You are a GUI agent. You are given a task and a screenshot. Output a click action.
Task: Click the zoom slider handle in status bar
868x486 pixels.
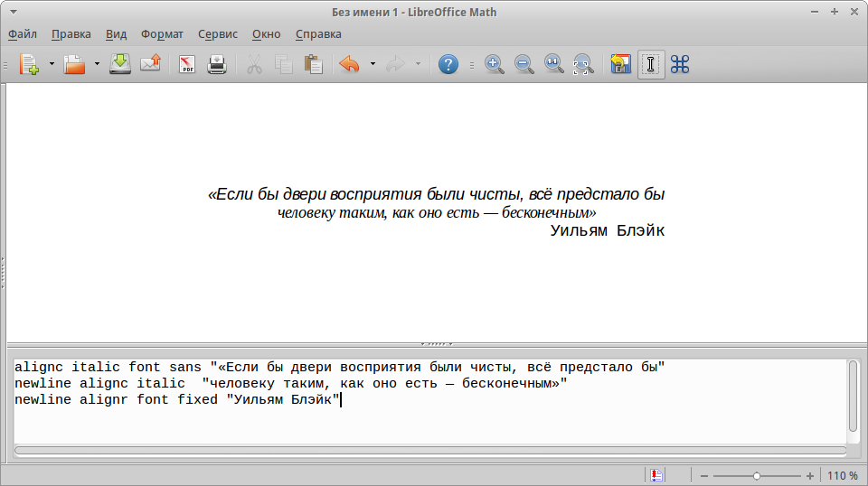757,475
